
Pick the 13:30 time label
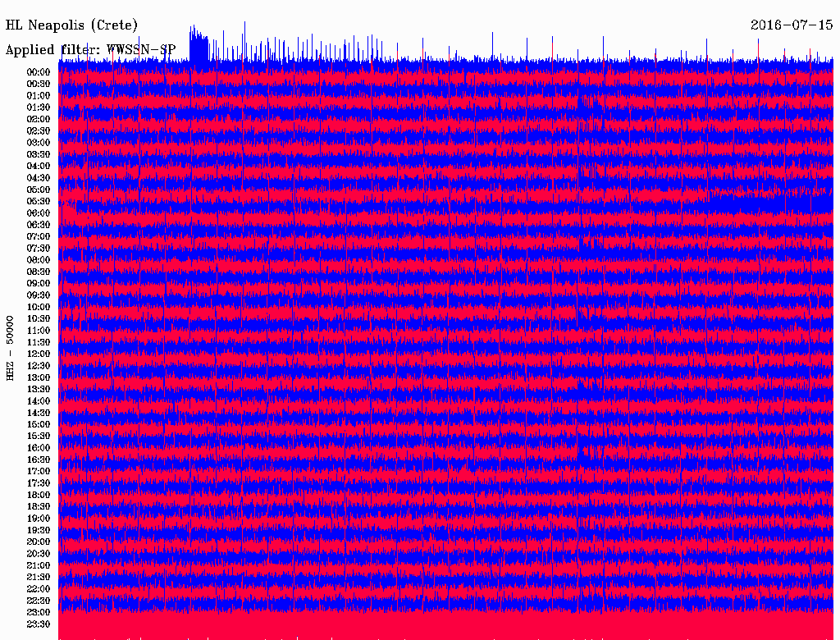click(39, 389)
